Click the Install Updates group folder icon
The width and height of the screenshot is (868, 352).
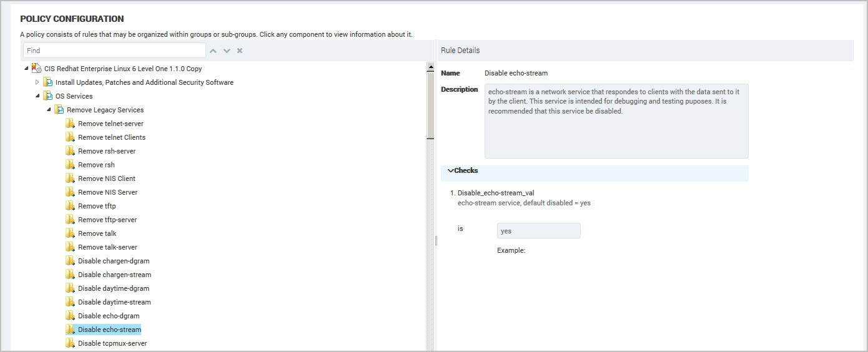pyautogui.click(x=48, y=82)
